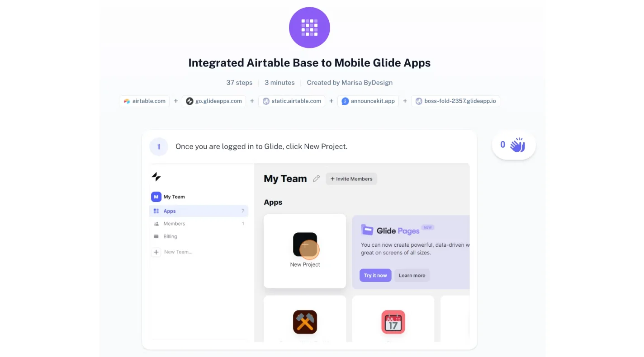Open the go.glideapps.com tag

pyautogui.click(x=213, y=101)
